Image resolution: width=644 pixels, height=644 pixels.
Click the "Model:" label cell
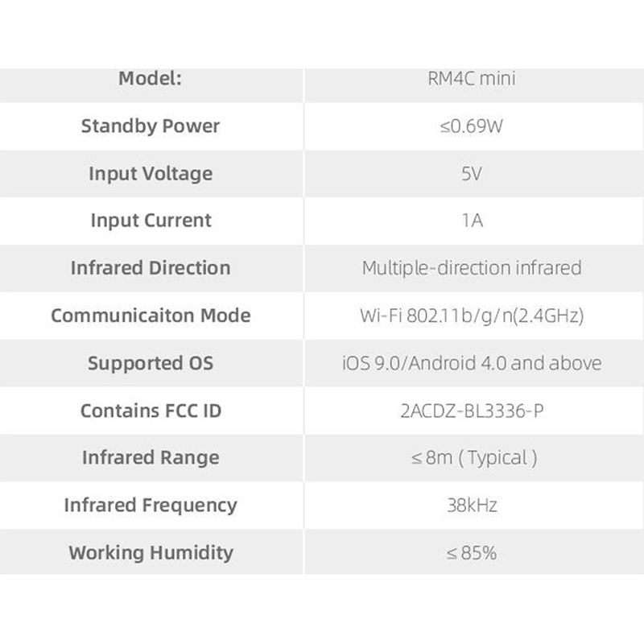[x=151, y=79]
